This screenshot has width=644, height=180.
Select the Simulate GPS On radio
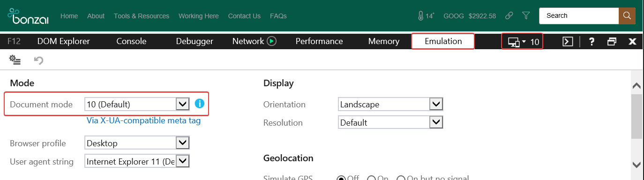pos(371,179)
